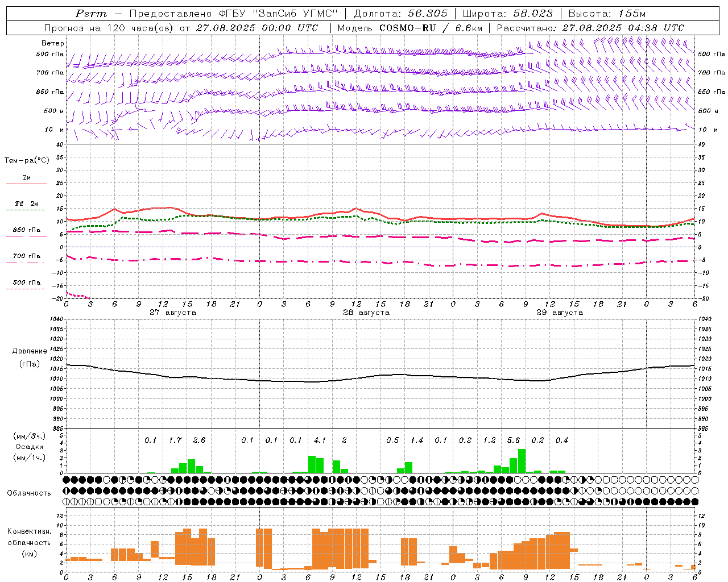Click the '29 августа' date label

pos(560,313)
